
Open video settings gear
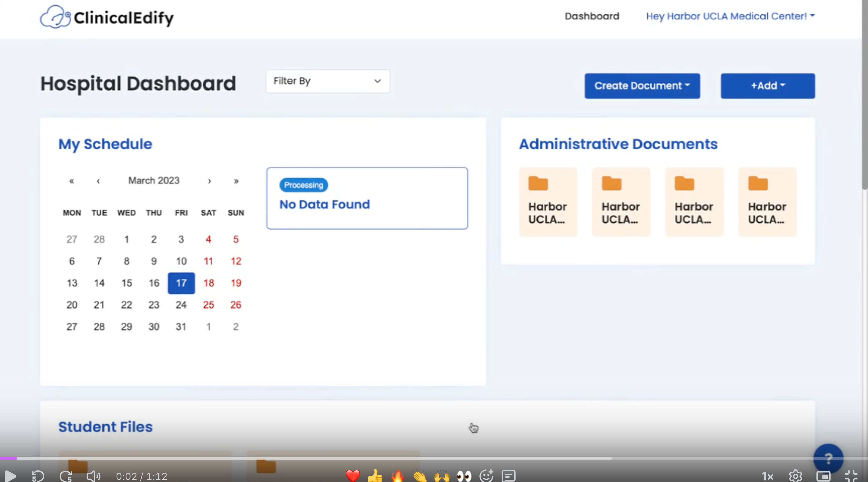pyautogui.click(x=796, y=476)
